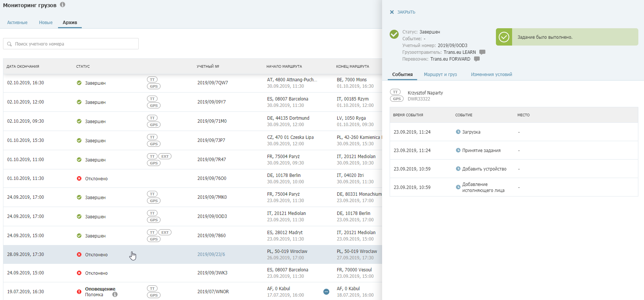
Task: Click the info icon next to Мониторинг грузов
Action: click(x=63, y=5)
